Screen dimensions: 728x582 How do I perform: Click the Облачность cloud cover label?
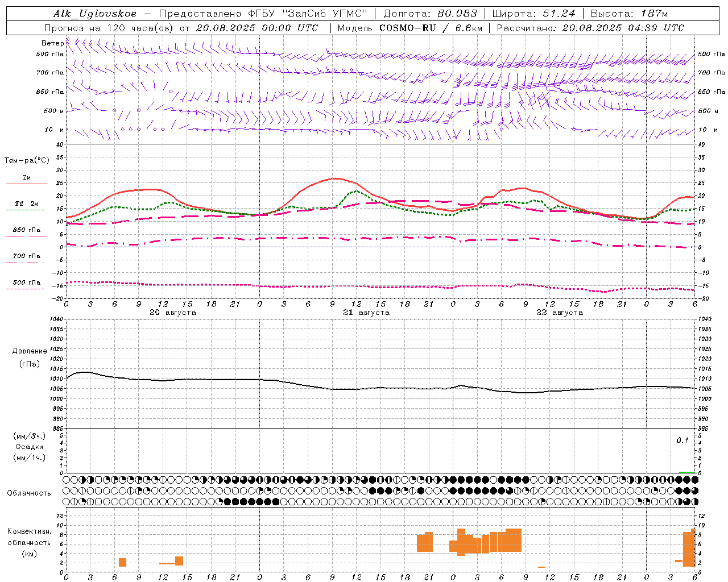29,493
